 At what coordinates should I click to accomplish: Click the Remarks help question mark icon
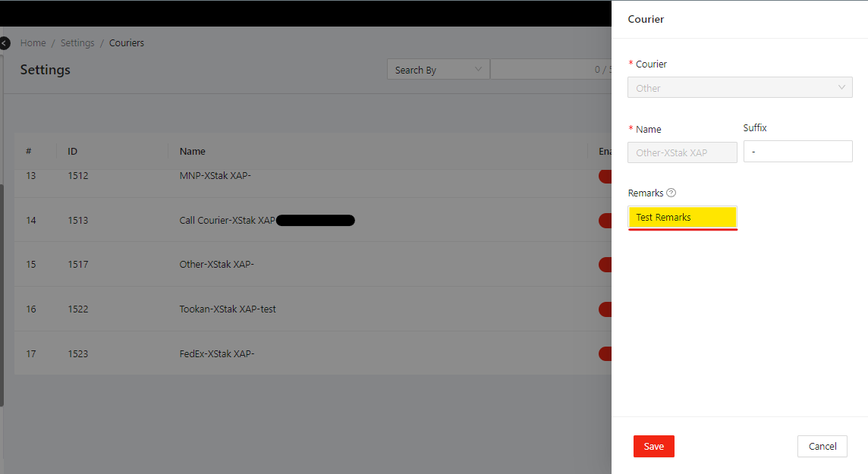[x=671, y=193]
